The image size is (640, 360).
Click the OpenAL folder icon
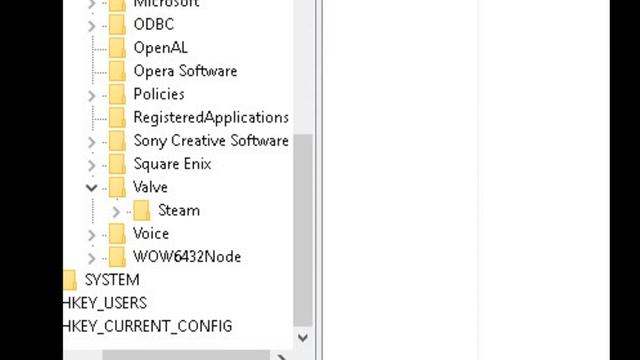[117, 48]
